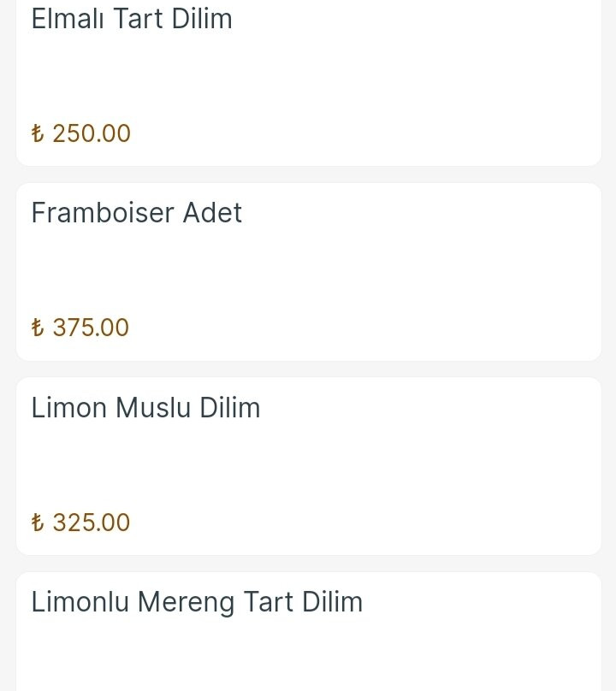Screen dimensions: 616x691
Task: Select the Limon Muslu Dilim title
Action: pyautogui.click(x=145, y=407)
